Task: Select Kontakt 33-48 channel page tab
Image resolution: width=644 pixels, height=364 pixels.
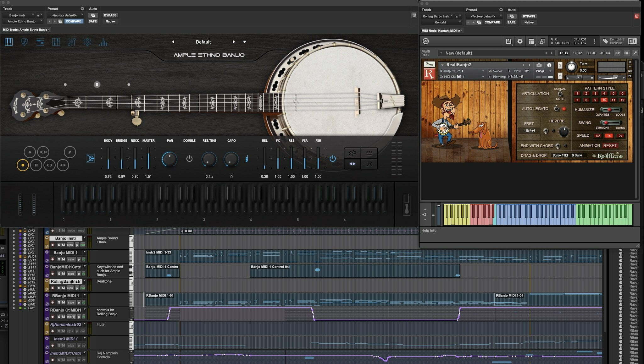Action: (591, 53)
